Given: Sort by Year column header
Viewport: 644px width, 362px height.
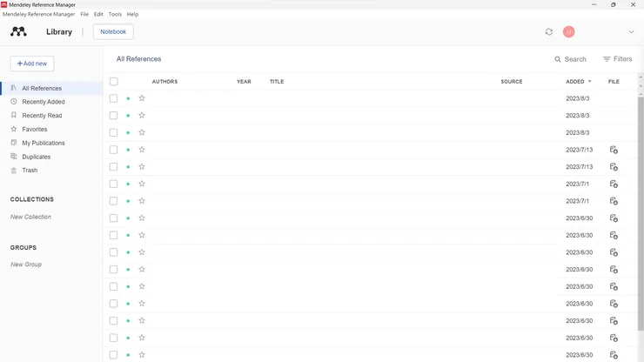Looking at the screenshot, I should coord(244,81).
